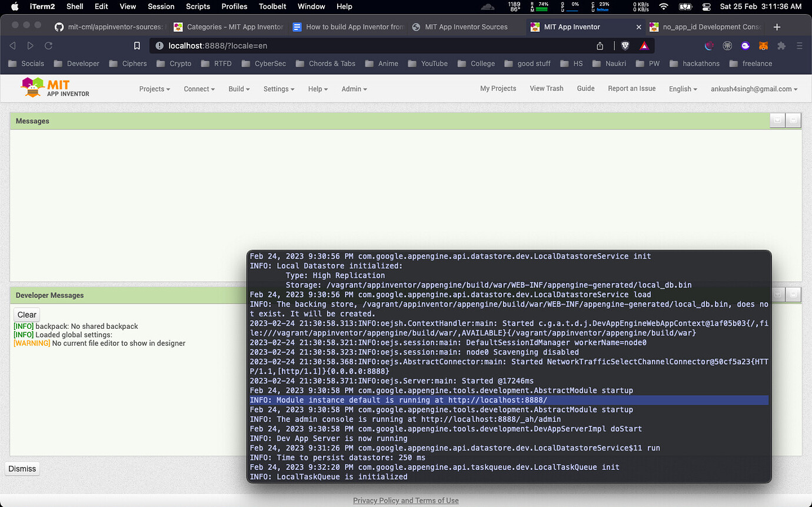
Task: Bookmark this page with the star icon
Action: point(137,45)
